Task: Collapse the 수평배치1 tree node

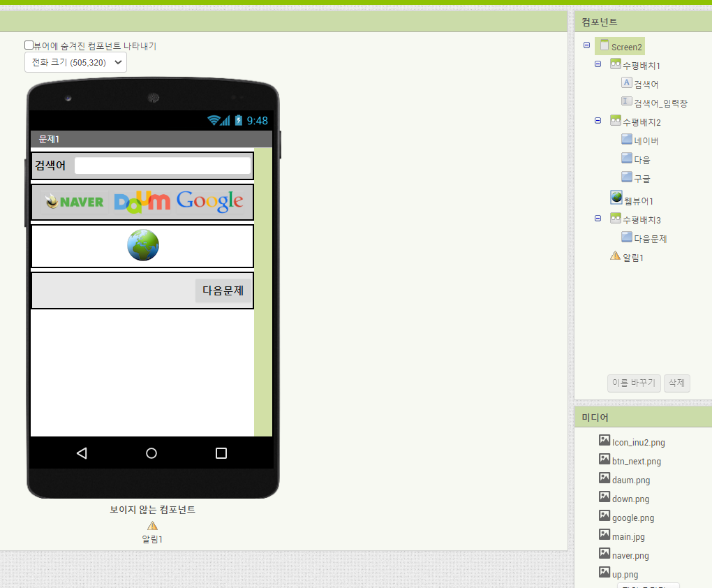Action: pyautogui.click(x=598, y=64)
